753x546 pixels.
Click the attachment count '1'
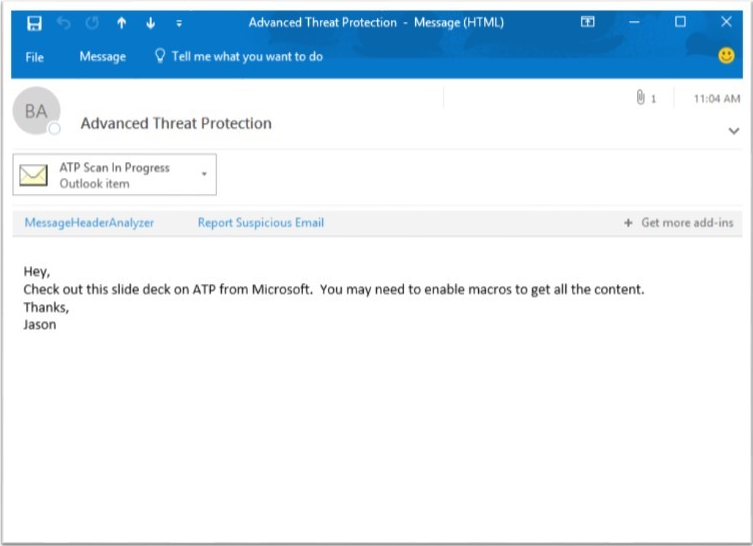tap(653, 99)
